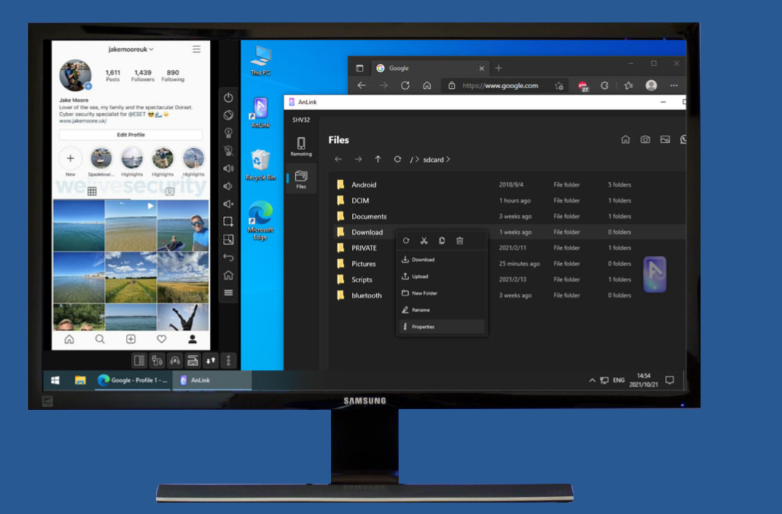Click the delete trash icon in context menu

[459, 240]
